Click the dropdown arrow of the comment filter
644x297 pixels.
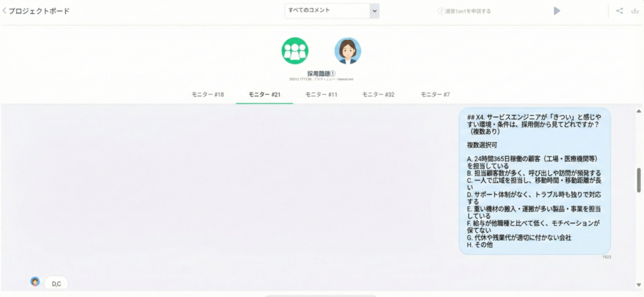point(374,11)
